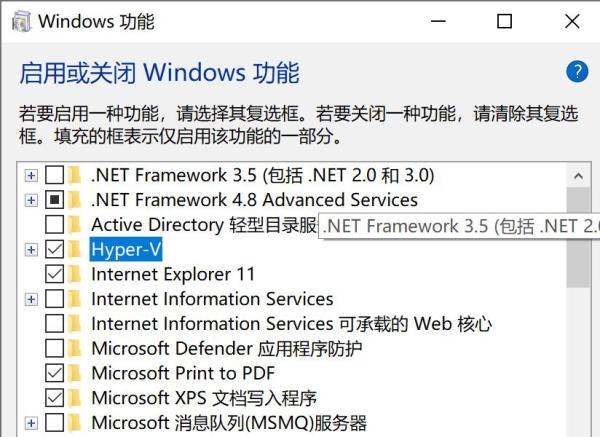Click folder icon beside Microsoft XPS 文档写入程序

click(75, 398)
